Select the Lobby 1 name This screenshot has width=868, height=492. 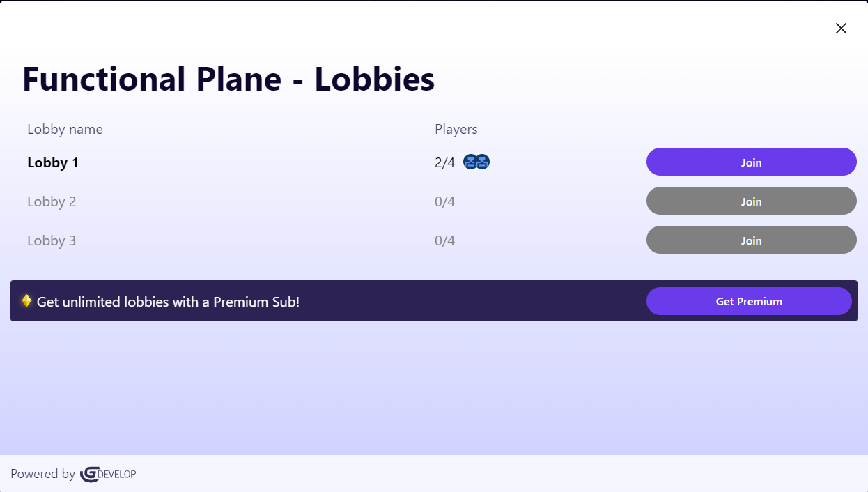pyautogui.click(x=53, y=162)
